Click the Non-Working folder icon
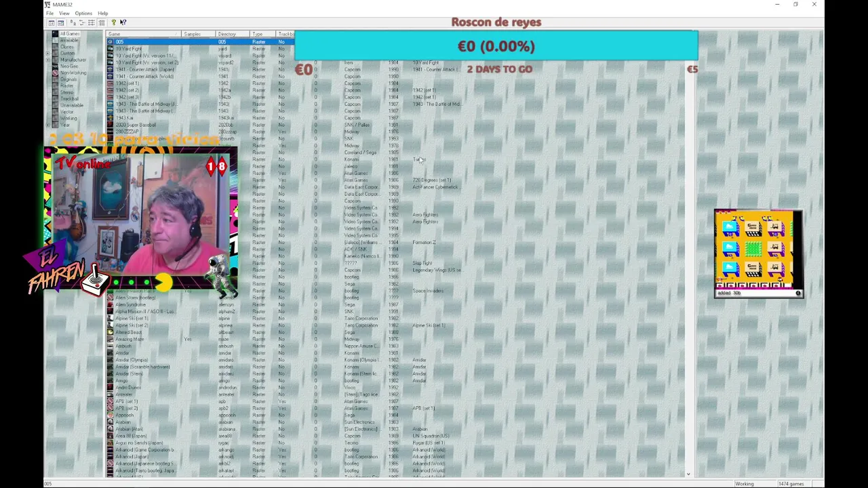 click(x=55, y=73)
